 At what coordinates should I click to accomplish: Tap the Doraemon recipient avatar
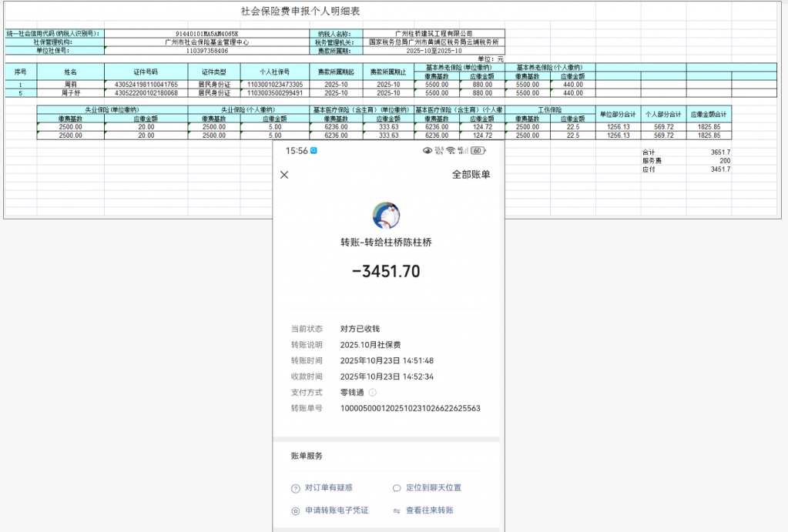[x=386, y=216]
